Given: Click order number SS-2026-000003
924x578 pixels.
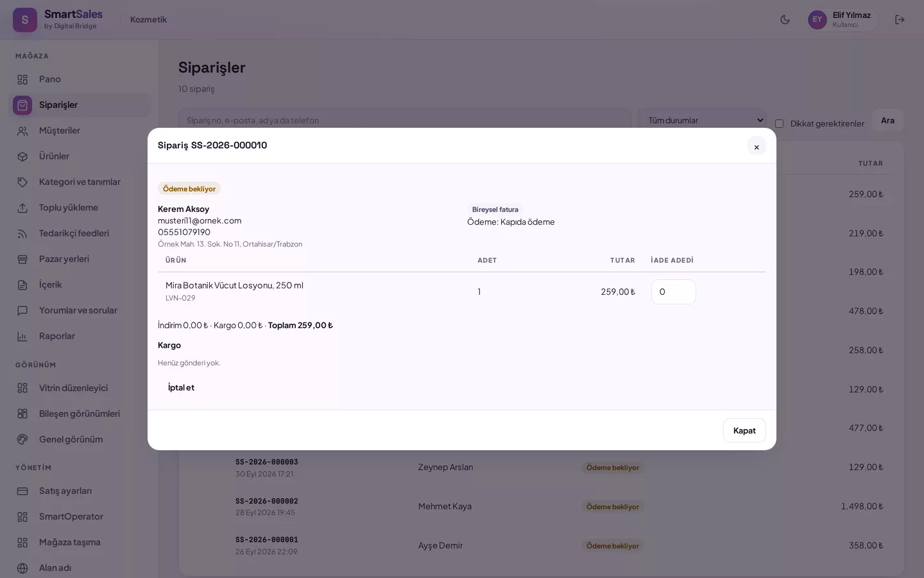Looking at the screenshot, I should tap(266, 462).
